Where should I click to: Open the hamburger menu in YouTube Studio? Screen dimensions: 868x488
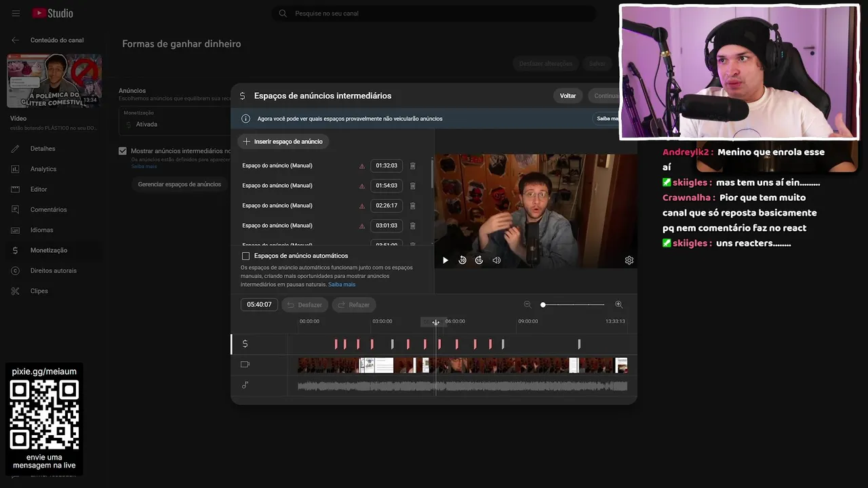coord(16,14)
